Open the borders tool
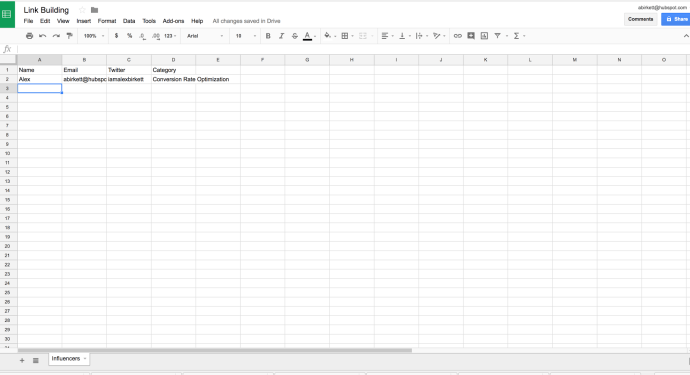This screenshot has width=690, height=375. coord(345,36)
